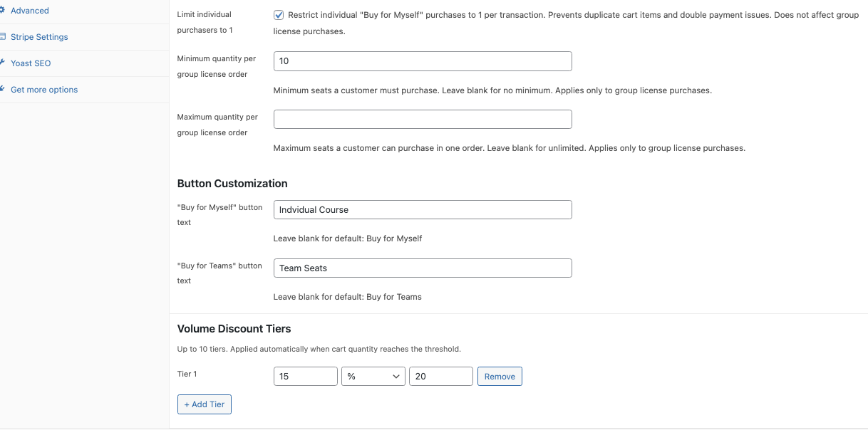This screenshot has height=430, width=868.
Task: Click the Volume Discount Tiers heading
Action: 234,329
